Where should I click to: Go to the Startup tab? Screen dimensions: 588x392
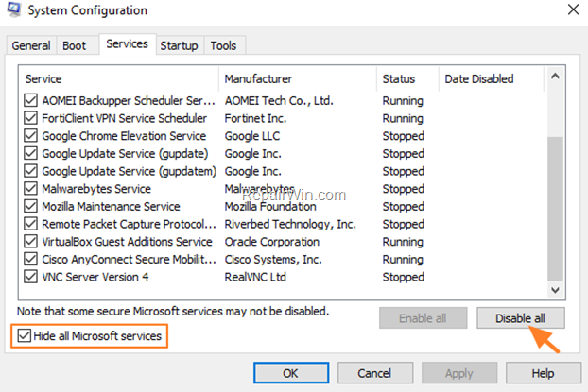click(x=179, y=45)
